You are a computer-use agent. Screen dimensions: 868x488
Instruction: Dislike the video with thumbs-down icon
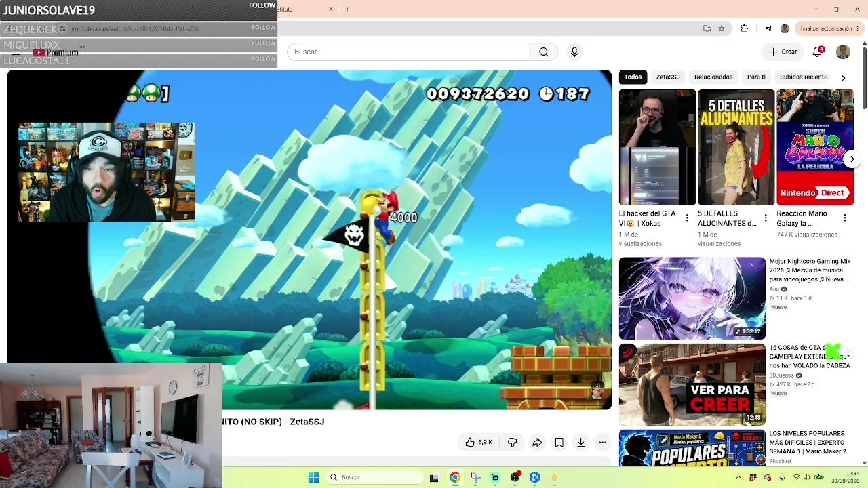[x=512, y=443]
